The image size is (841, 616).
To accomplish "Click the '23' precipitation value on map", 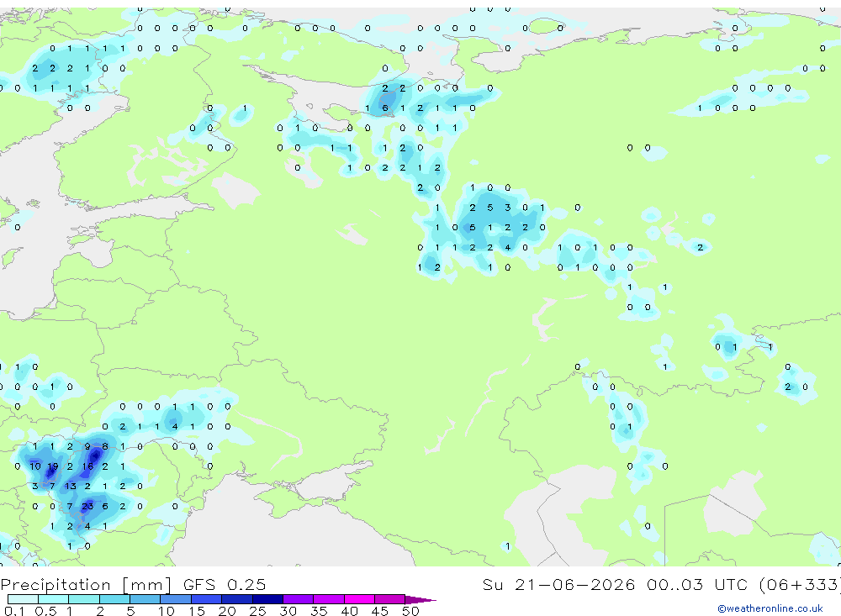I will point(87,506).
